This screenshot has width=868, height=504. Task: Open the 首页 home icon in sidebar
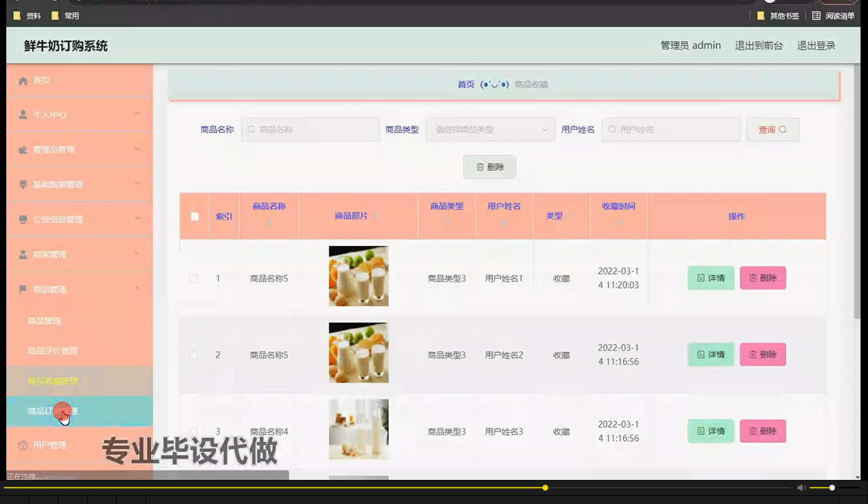click(x=22, y=80)
